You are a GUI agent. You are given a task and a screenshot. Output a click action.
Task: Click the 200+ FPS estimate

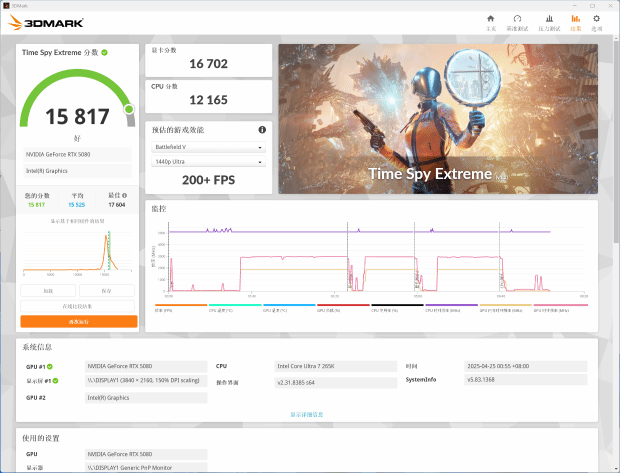(x=208, y=180)
